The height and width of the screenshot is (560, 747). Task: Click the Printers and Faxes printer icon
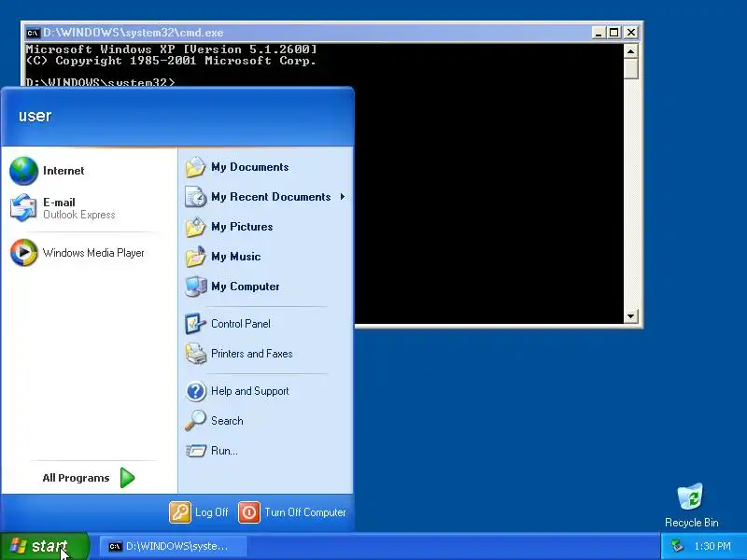pos(195,354)
